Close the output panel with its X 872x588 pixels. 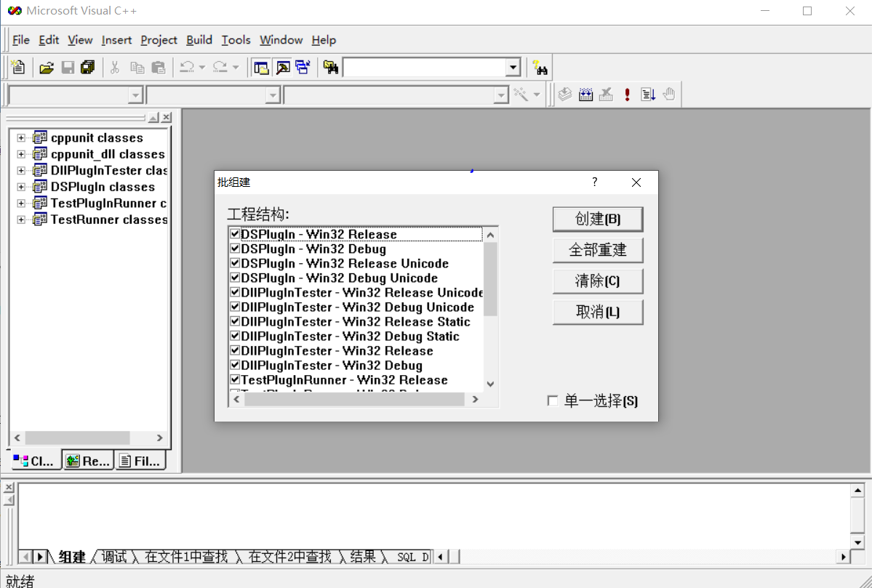point(9,488)
